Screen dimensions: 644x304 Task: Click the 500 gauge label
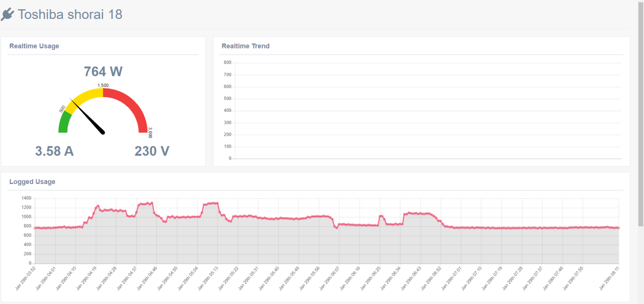[62, 109]
